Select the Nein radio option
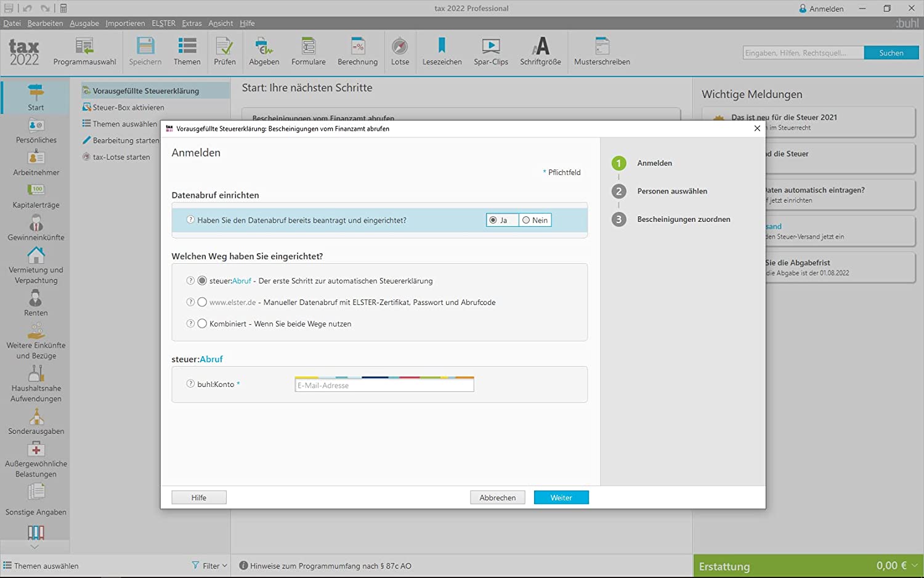Viewport: 924px width, 578px height. pyautogui.click(x=526, y=220)
